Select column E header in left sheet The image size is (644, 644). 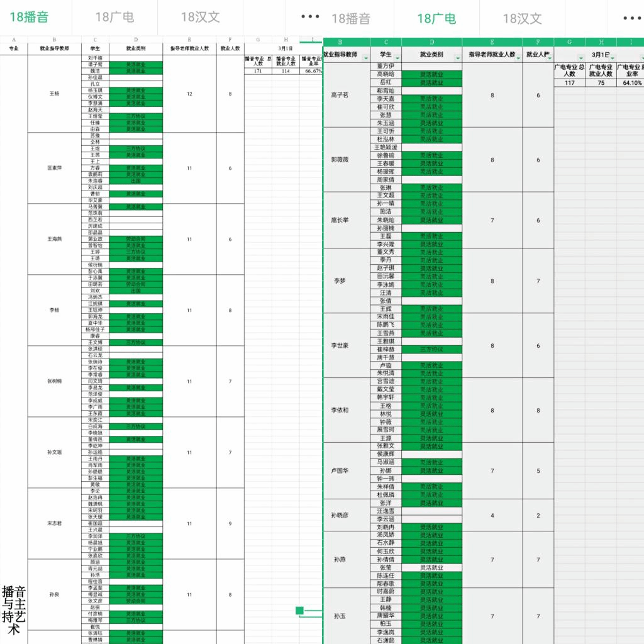coord(189,39)
